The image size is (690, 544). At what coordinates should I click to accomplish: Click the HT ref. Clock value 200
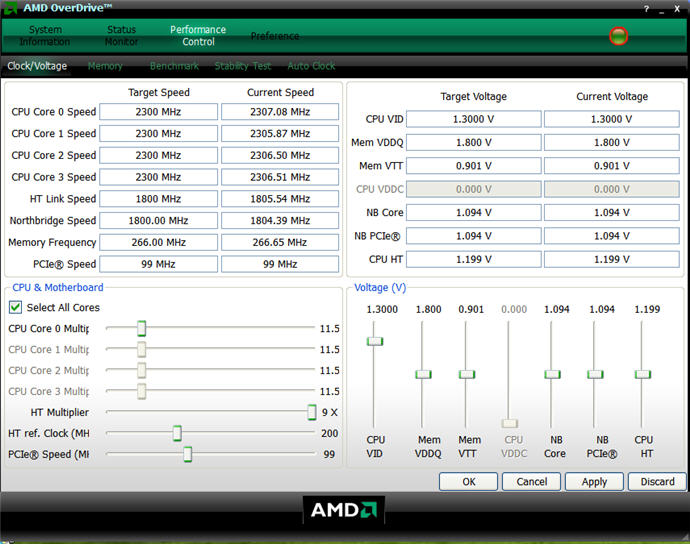click(x=330, y=433)
